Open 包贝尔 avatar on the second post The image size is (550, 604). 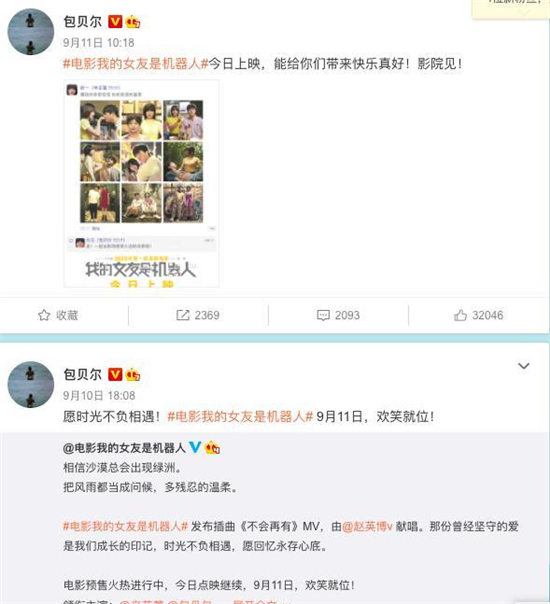[31, 384]
